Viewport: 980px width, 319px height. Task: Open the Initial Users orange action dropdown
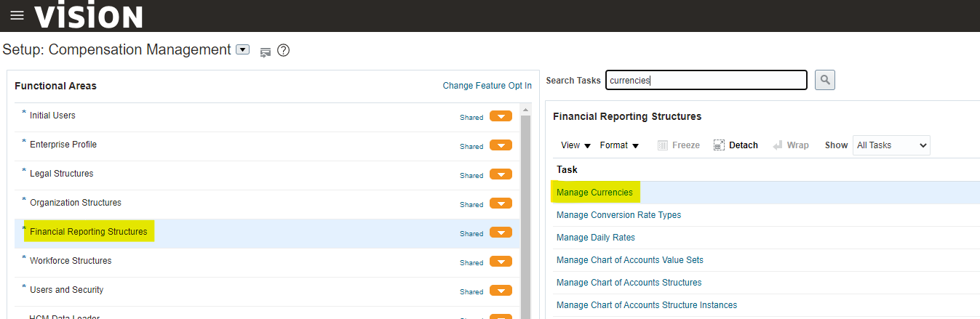[x=501, y=116]
